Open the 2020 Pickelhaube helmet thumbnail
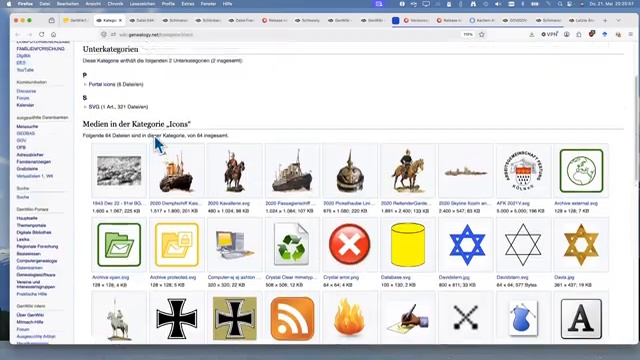The width and height of the screenshot is (640, 360). (x=350, y=171)
